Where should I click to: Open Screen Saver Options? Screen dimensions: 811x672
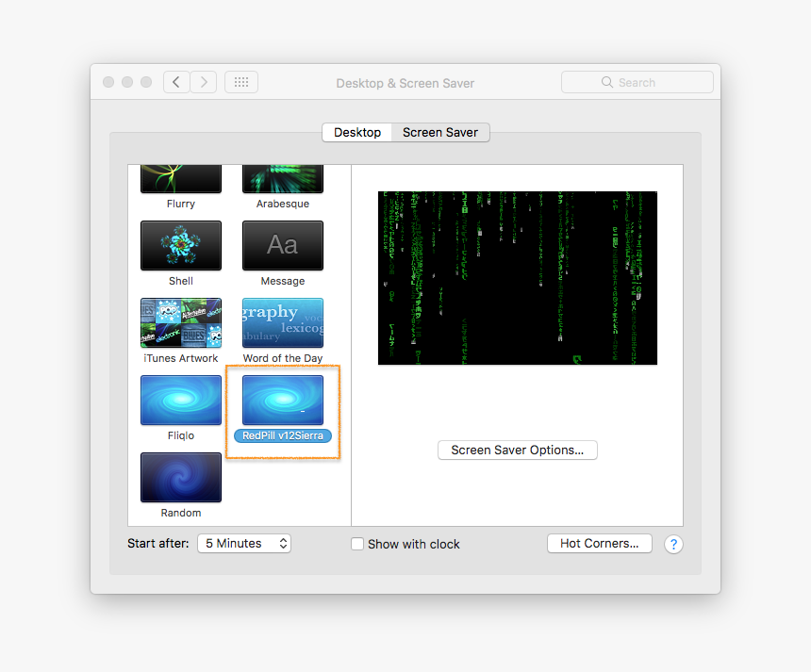click(517, 450)
